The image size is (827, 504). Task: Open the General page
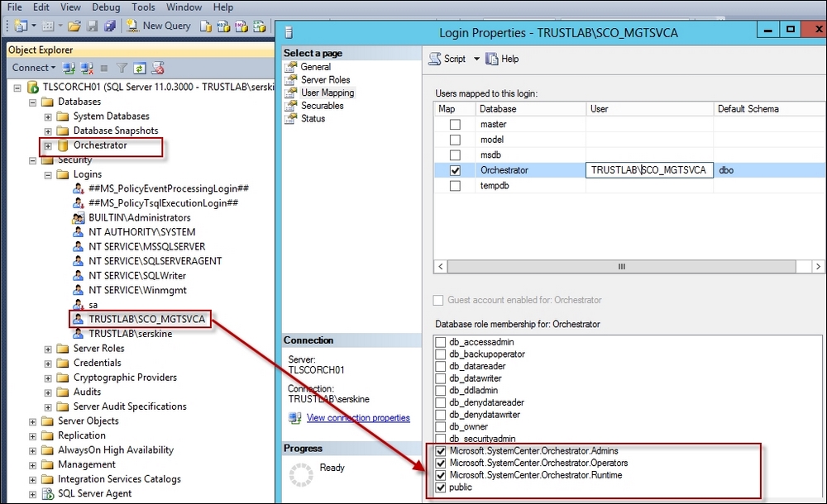315,67
